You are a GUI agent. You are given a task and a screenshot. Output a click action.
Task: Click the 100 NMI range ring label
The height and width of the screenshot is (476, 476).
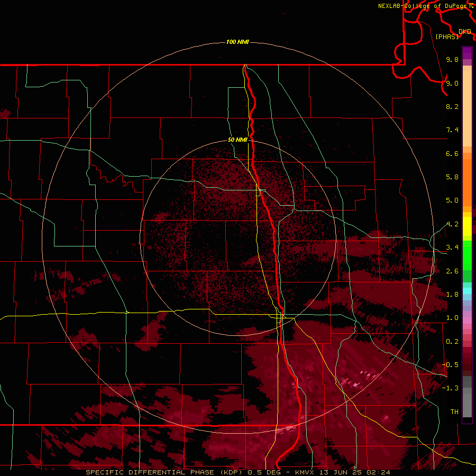pyautogui.click(x=237, y=42)
